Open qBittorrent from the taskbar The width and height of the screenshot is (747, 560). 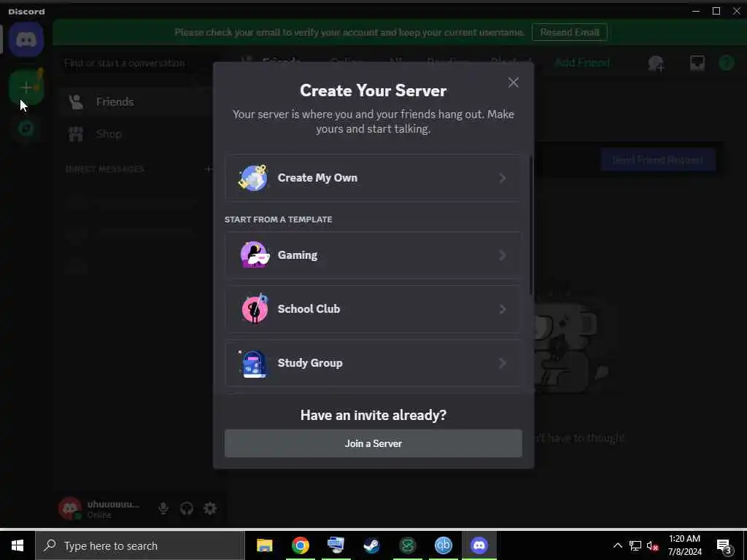click(x=443, y=545)
